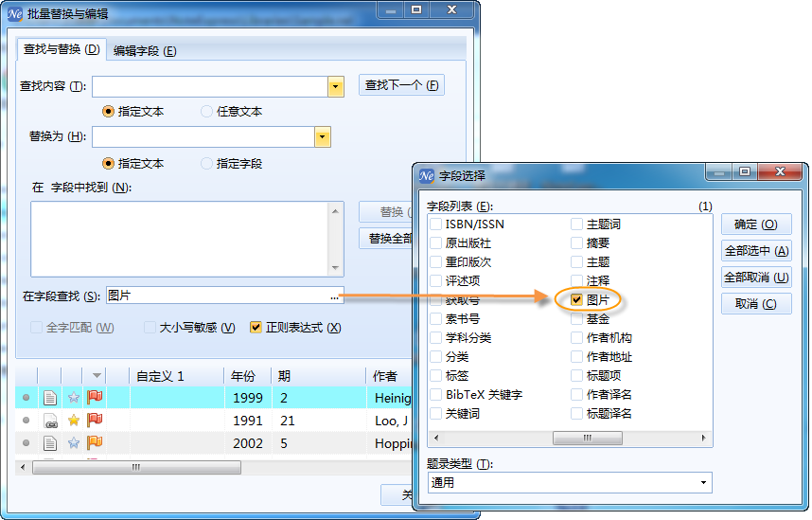Click the 查找下一个 button
812x520 pixels.
[x=401, y=85]
